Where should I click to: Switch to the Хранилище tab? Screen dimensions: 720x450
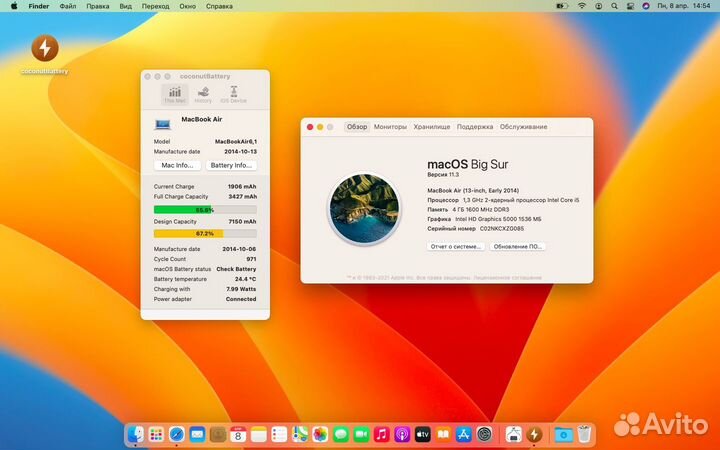pyautogui.click(x=432, y=127)
